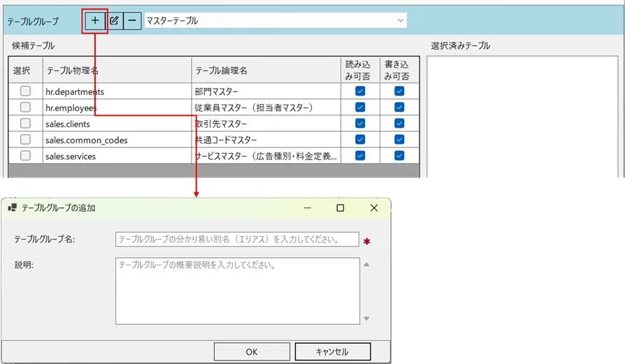Check the selection box for sales.common_codes
Screen dimensions: 625x364
coord(25,140)
